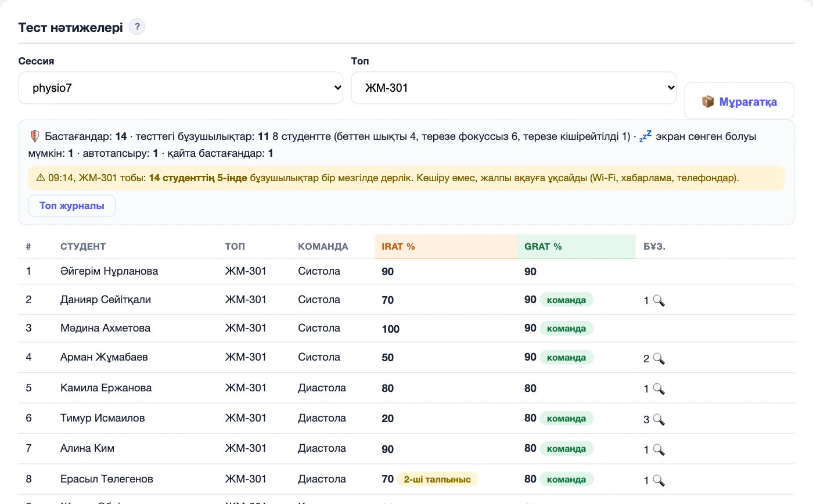Click the shield icon in summary
813x504 pixels.
34,136
